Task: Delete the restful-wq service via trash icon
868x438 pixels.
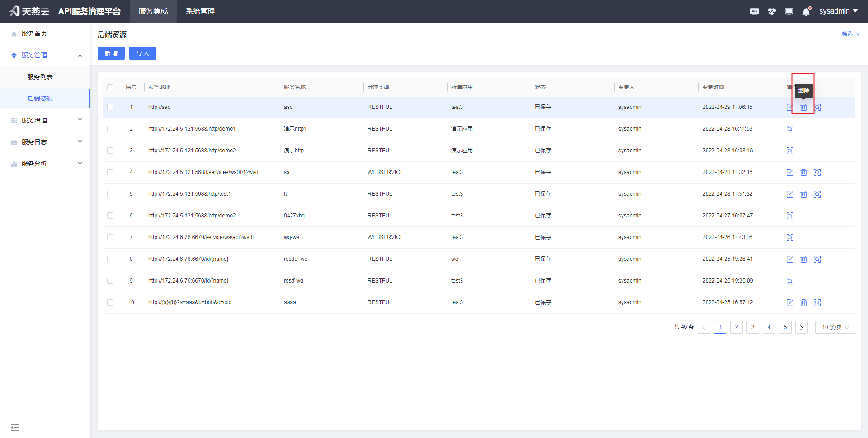Action: pos(803,259)
